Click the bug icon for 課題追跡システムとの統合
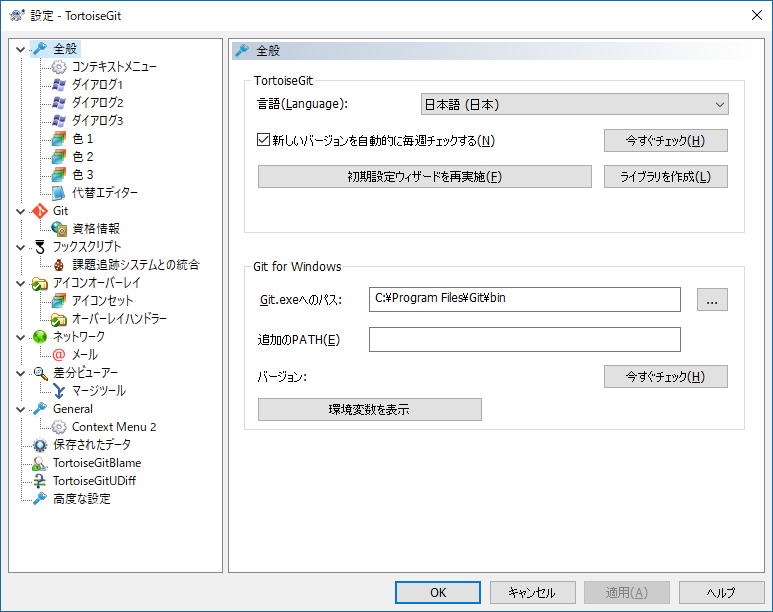773x612 pixels. coord(59,265)
